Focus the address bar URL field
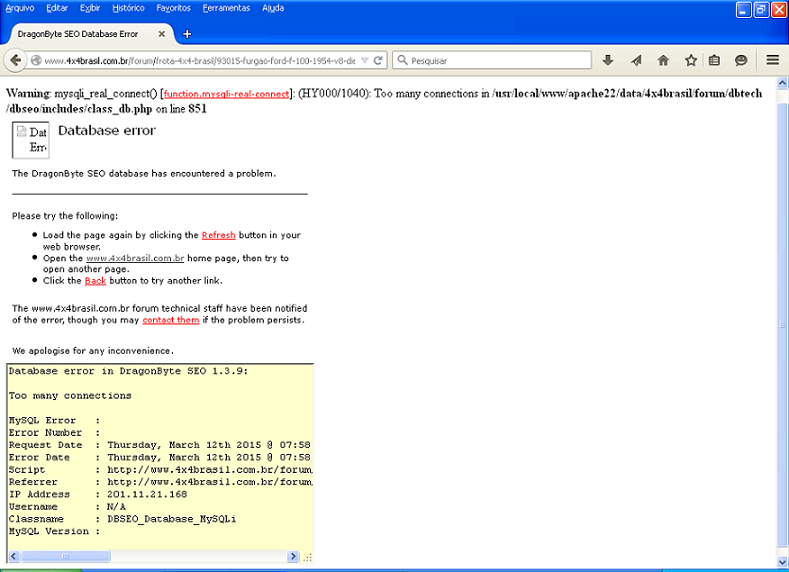Image resolution: width=789 pixels, height=572 pixels. (x=200, y=60)
